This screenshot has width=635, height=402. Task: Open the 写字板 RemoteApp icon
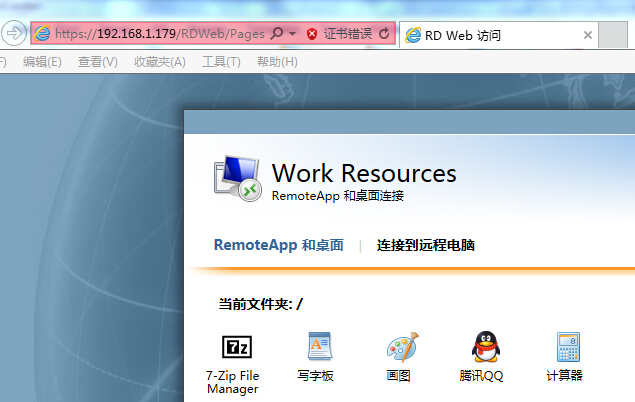click(x=320, y=346)
